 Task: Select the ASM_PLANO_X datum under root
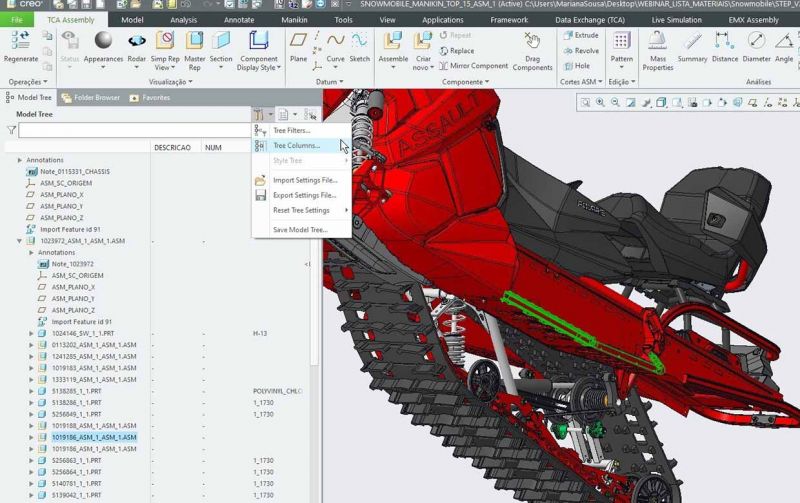[62, 195]
